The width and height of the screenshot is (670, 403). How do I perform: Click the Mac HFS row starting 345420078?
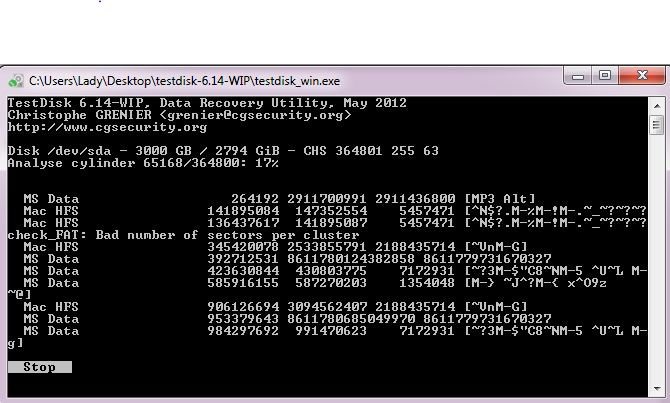275,247
